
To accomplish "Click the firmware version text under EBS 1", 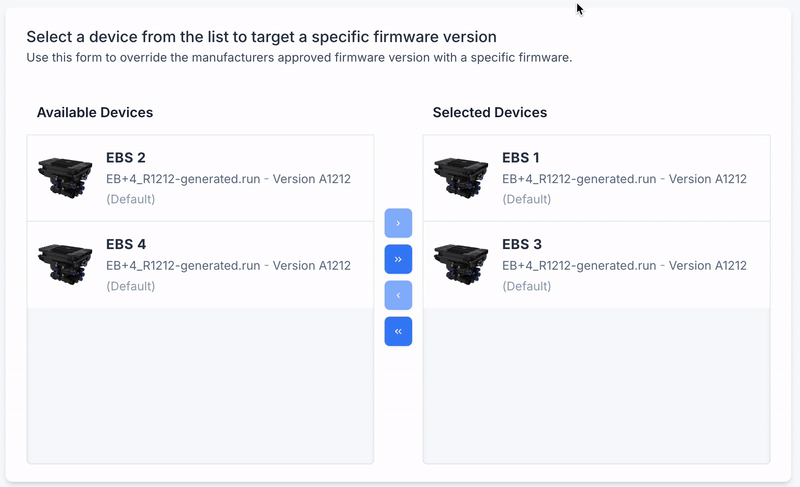I will [624, 179].
